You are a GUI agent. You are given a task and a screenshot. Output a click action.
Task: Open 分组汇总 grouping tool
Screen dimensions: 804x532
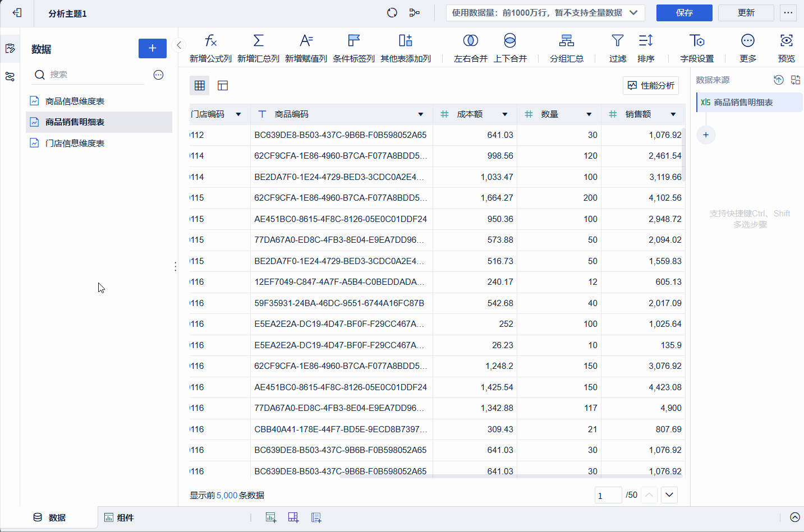566,41
